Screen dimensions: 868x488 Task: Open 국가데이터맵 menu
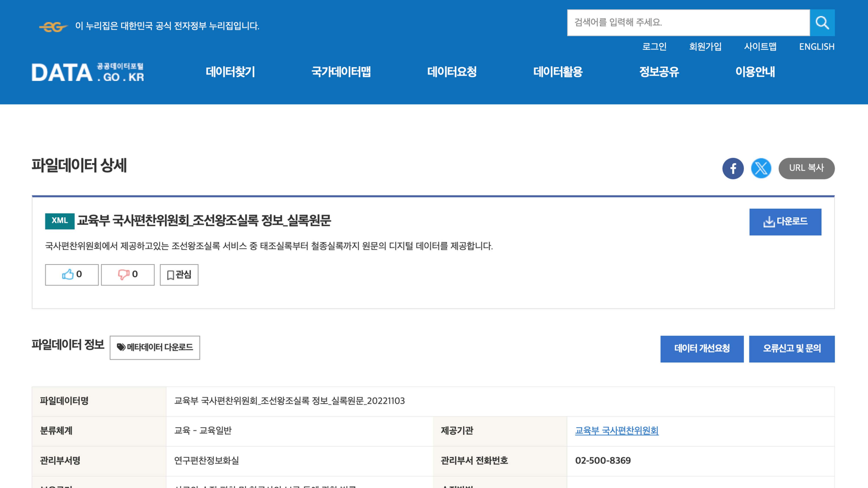(341, 72)
